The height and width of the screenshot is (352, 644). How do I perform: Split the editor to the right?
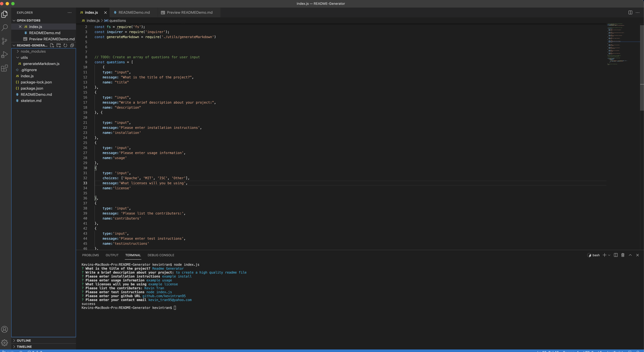pos(630,12)
